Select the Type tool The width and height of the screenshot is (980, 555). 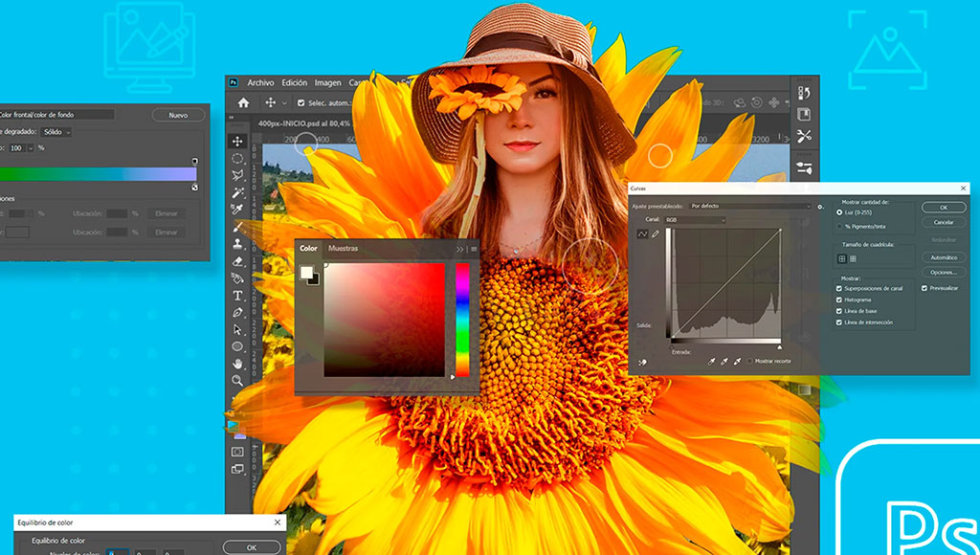[x=237, y=295]
